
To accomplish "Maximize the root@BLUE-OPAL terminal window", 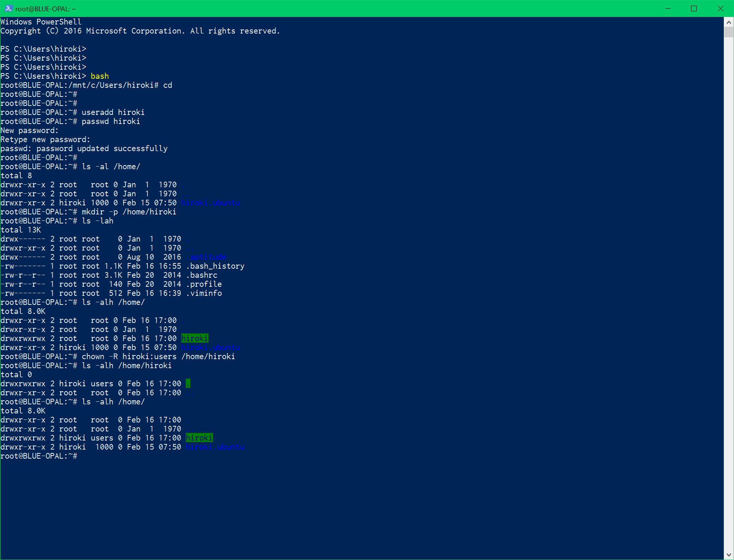I will pos(694,8).
